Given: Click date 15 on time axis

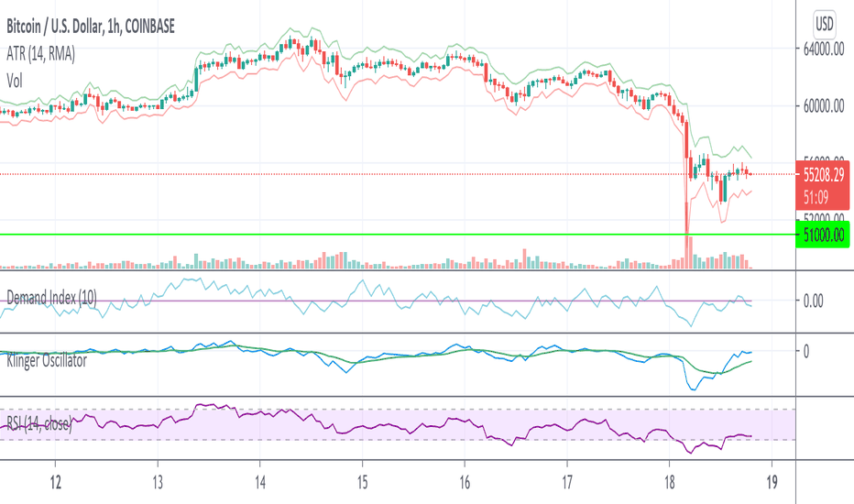Looking at the screenshot, I should (x=362, y=482).
